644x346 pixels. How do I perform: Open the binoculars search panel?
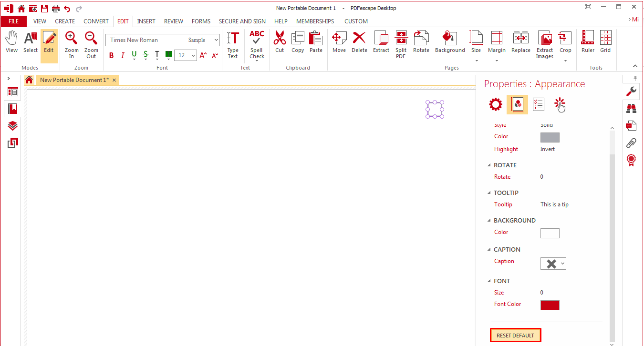click(x=632, y=108)
